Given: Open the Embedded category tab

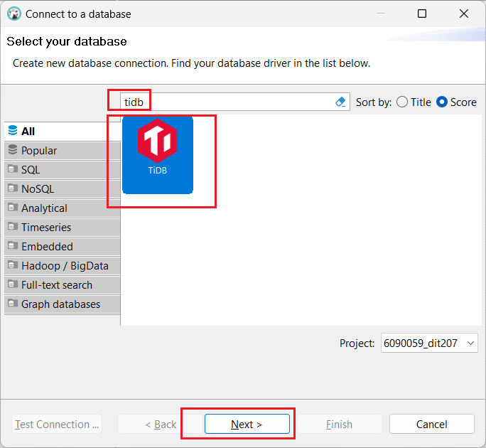Looking at the screenshot, I should click(x=63, y=247).
